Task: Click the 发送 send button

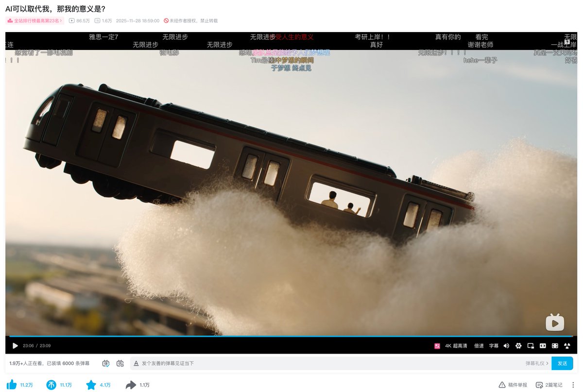Action: click(562, 363)
